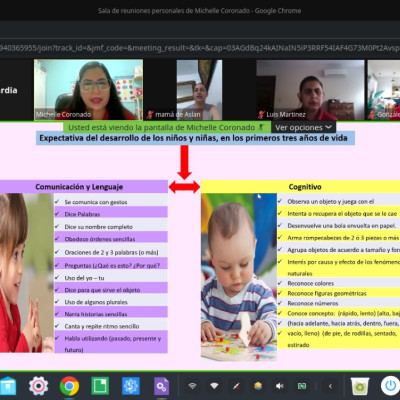Open Google Chrome from the taskbar
Viewport: 400px width, 400px height.
coord(69,386)
